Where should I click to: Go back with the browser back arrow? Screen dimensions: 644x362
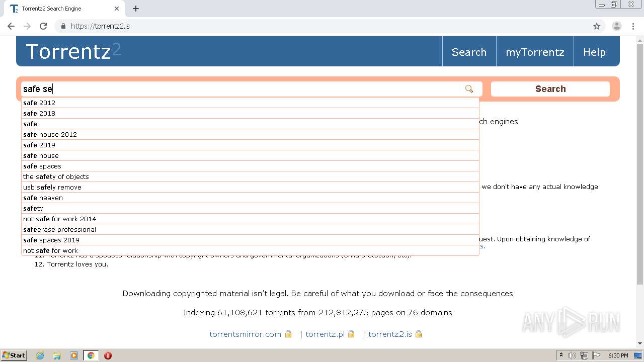pyautogui.click(x=11, y=26)
